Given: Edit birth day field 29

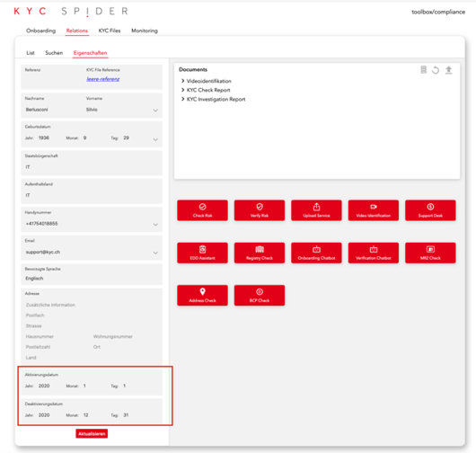Looking at the screenshot, I should 126,138.
